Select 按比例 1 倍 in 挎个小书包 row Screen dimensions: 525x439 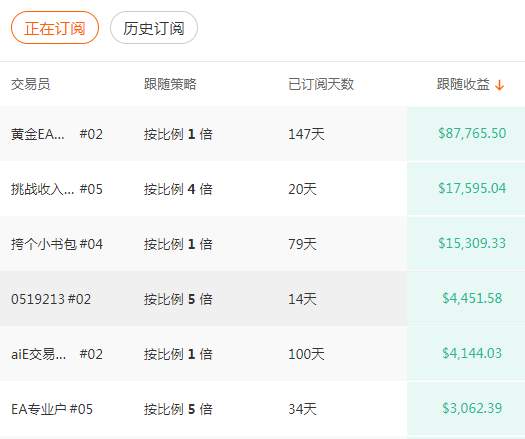[x=178, y=244]
